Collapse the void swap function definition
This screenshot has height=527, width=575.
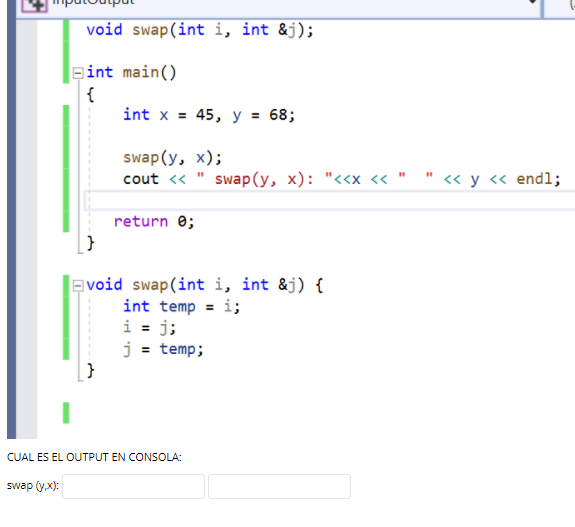point(77,286)
